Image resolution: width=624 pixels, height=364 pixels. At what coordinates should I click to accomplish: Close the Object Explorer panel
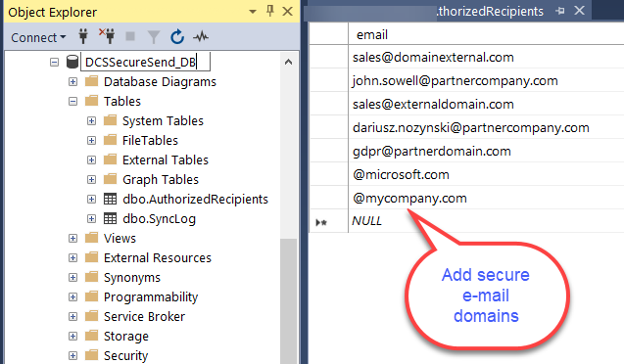click(287, 11)
